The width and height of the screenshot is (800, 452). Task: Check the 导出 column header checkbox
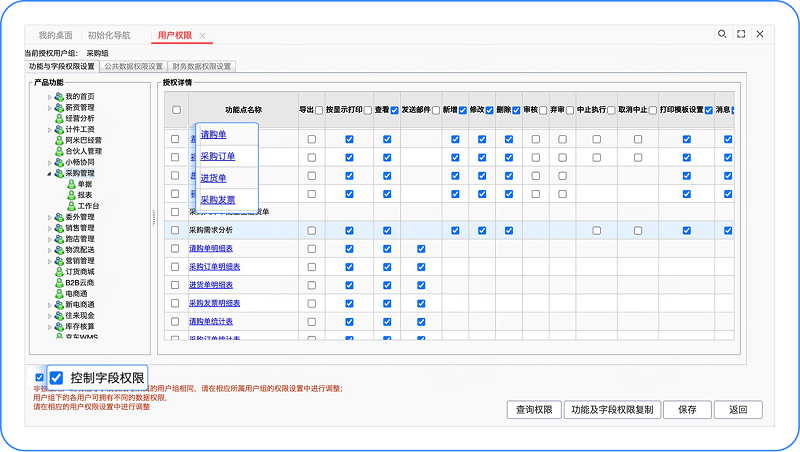319,110
